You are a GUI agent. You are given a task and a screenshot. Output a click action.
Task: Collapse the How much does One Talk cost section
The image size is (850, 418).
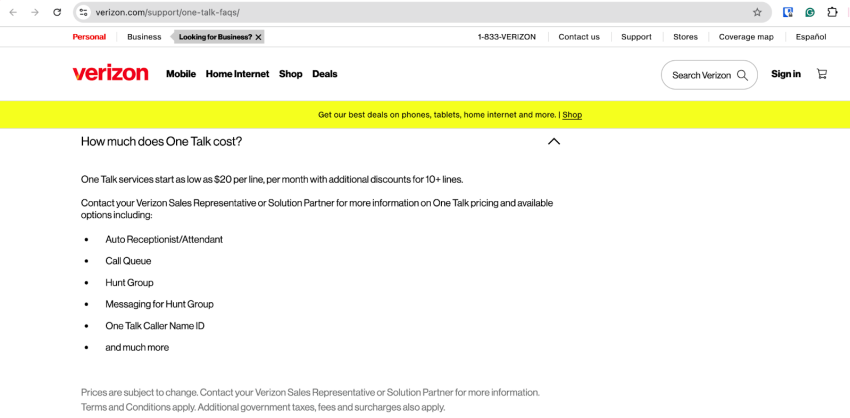(x=553, y=142)
